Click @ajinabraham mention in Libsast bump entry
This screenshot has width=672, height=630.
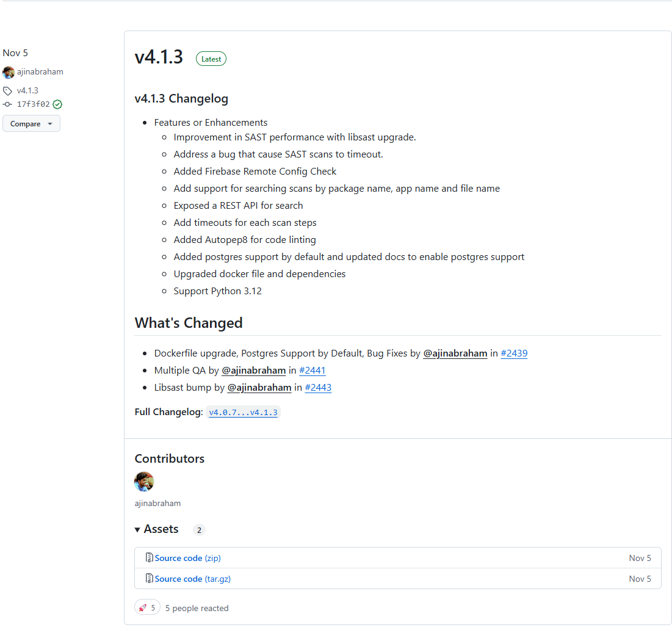pos(259,388)
